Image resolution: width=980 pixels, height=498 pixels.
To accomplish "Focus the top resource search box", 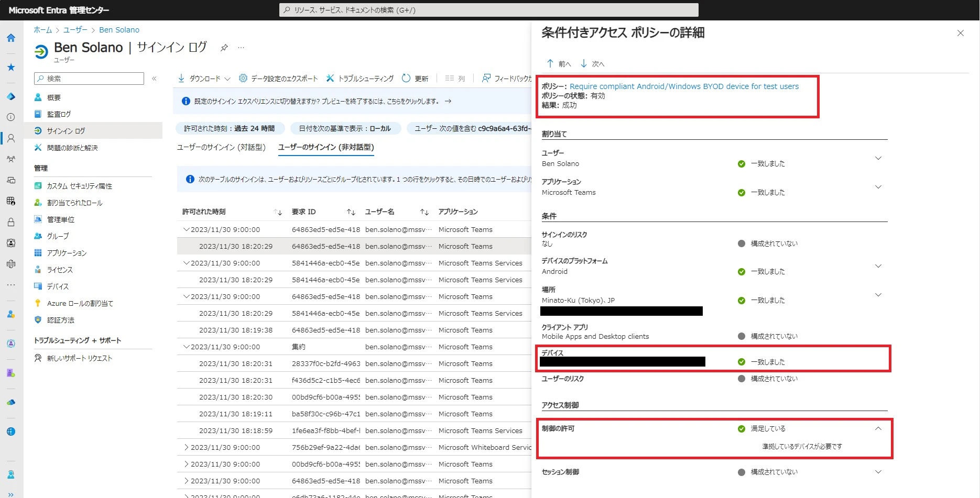I will pyautogui.click(x=489, y=10).
